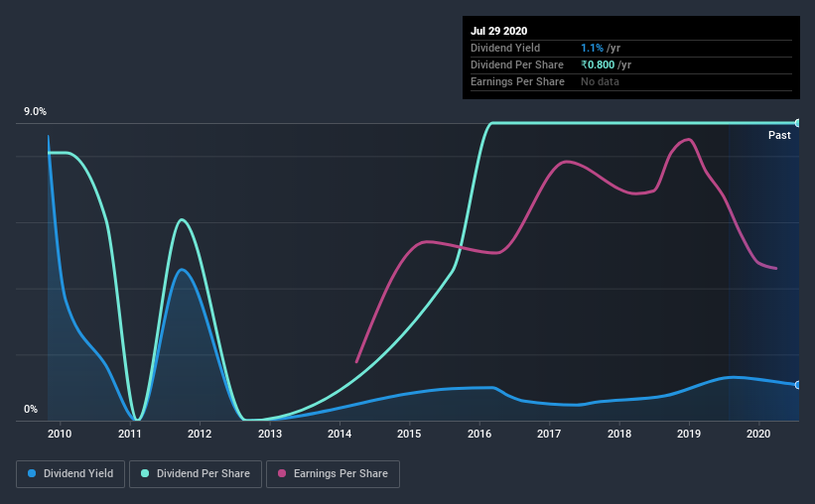Click the ₹0.800 dividend per share value

point(598,64)
